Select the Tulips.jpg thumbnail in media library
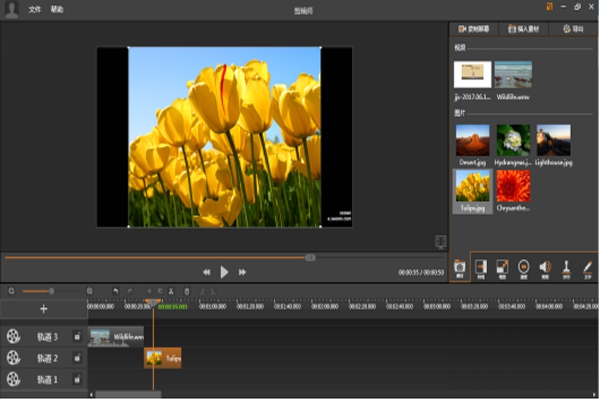 coord(472,186)
